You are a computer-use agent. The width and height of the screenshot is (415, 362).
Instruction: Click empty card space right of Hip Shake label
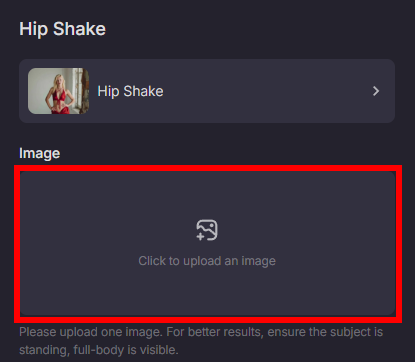(x=267, y=91)
